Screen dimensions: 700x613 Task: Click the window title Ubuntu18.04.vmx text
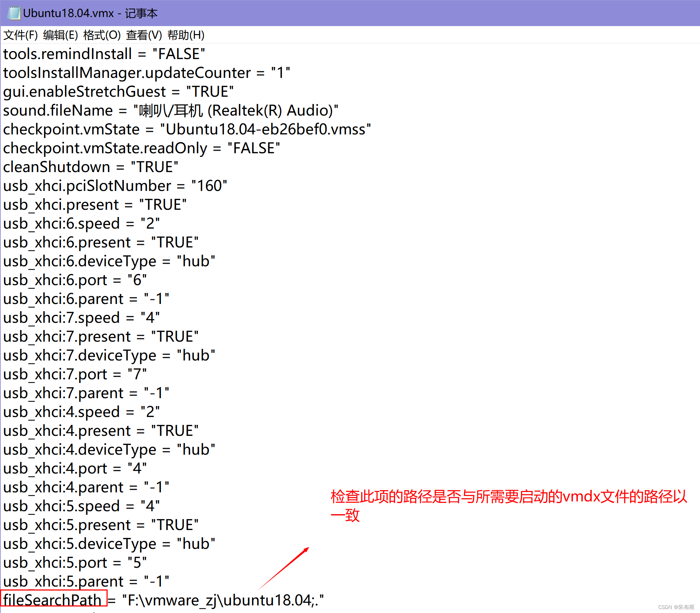pyautogui.click(x=69, y=13)
